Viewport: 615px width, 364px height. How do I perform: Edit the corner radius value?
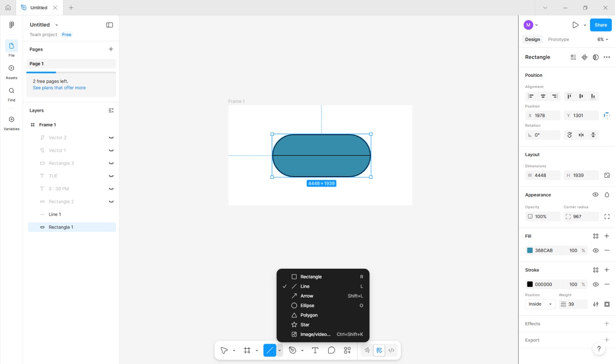(580, 216)
